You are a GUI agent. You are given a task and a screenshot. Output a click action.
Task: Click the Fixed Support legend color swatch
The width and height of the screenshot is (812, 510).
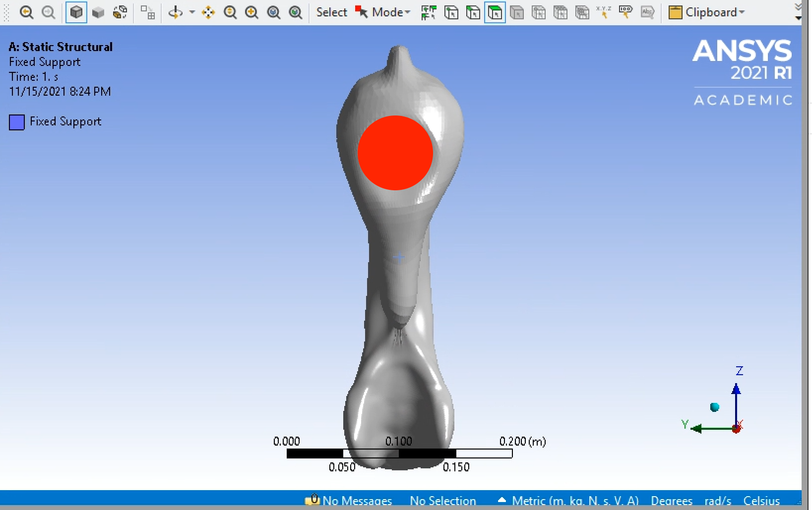(x=17, y=122)
